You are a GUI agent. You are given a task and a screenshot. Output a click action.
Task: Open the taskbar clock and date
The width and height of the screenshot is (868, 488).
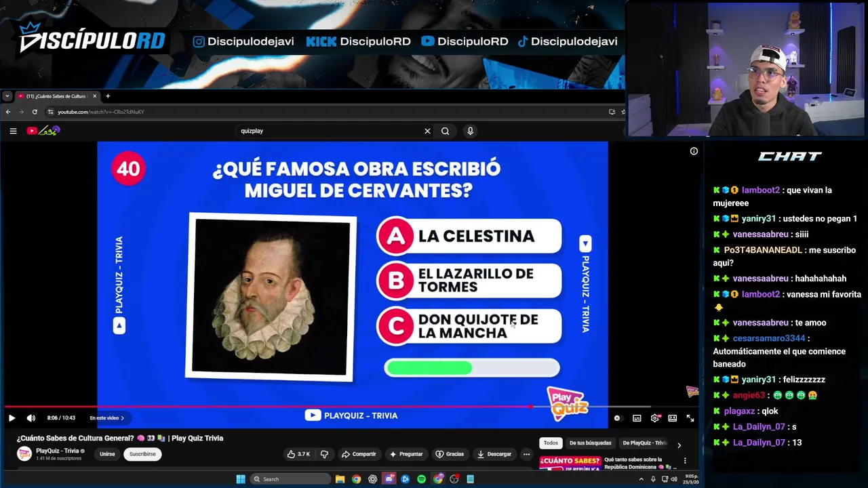692,479
